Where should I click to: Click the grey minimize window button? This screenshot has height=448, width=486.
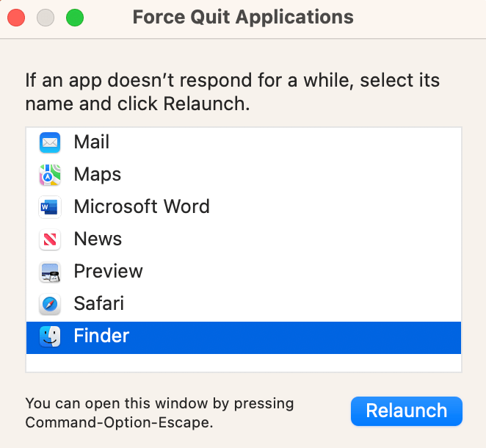coord(46,18)
